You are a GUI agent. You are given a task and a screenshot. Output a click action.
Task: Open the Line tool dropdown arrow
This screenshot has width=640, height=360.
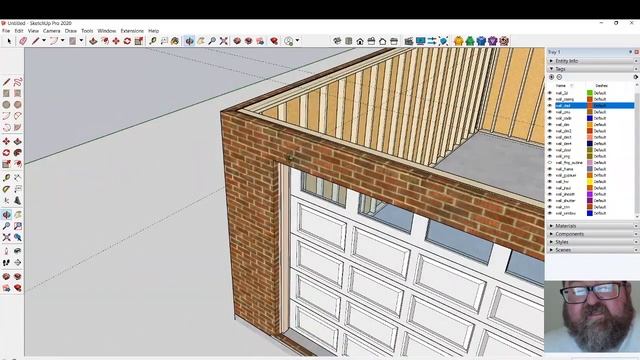44,41
